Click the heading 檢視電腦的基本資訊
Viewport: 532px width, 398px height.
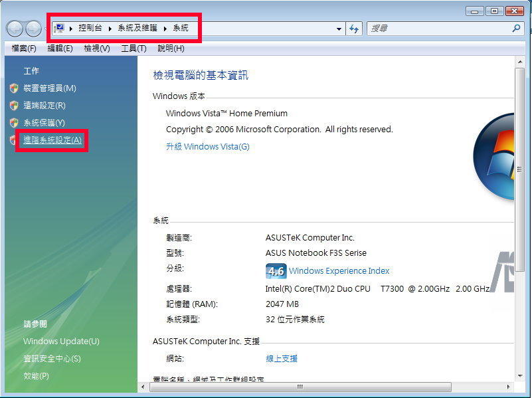point(201,75)
